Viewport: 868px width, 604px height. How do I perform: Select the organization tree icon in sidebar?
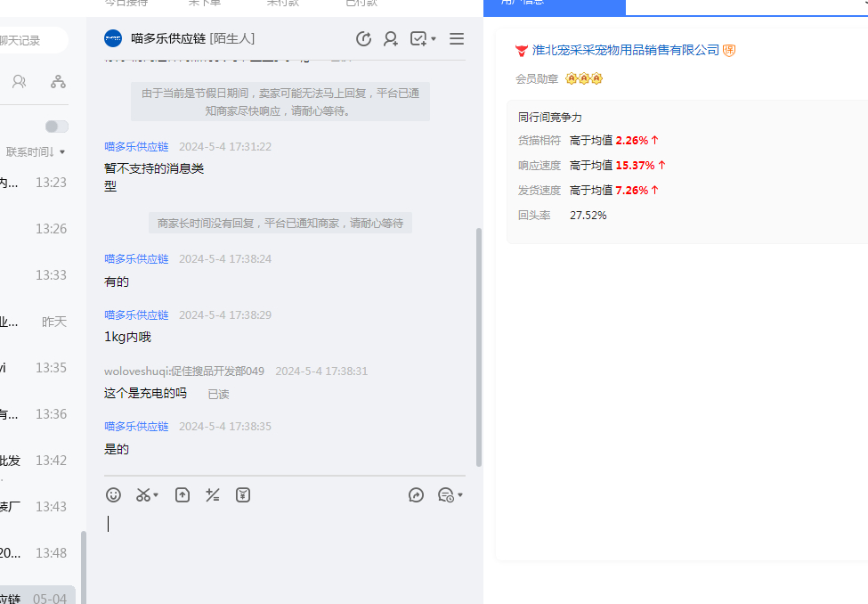tap(58, 82)
